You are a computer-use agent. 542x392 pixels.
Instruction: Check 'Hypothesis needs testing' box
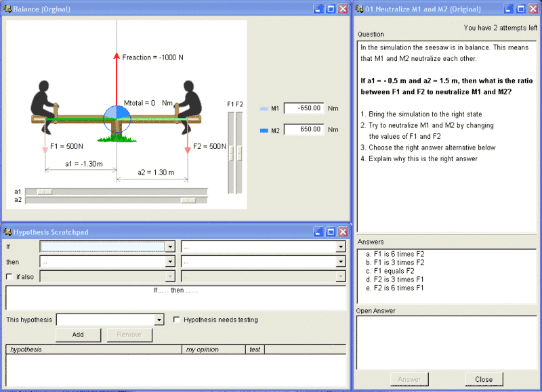pyautogui.click(x=178, y=320)
